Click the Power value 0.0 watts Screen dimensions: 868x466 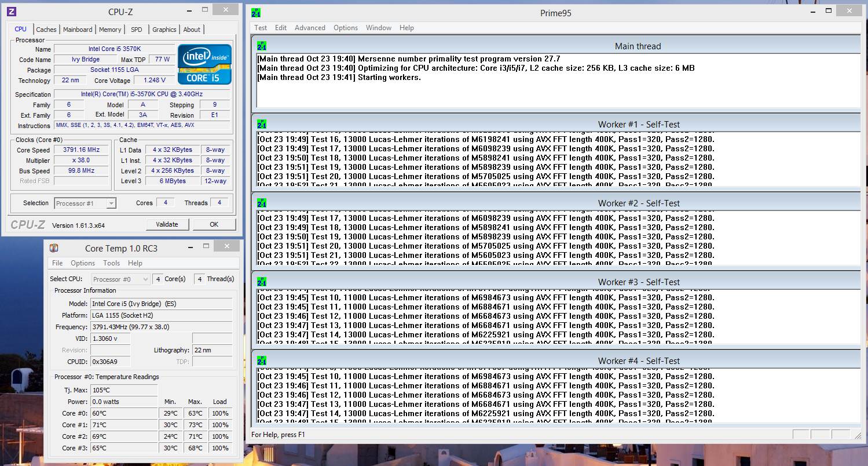(124, 402)
